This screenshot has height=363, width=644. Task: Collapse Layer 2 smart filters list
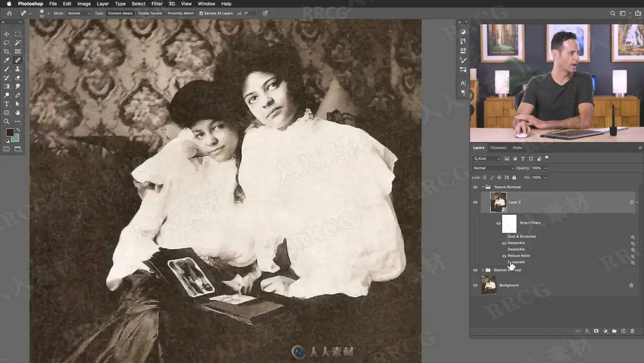[x=637, y=202]
